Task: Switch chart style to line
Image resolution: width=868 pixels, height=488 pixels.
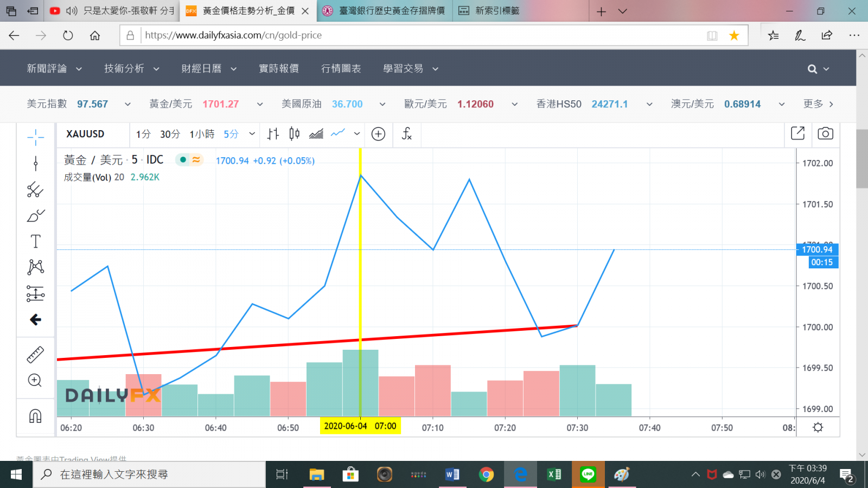Action: tap(338, 133)
